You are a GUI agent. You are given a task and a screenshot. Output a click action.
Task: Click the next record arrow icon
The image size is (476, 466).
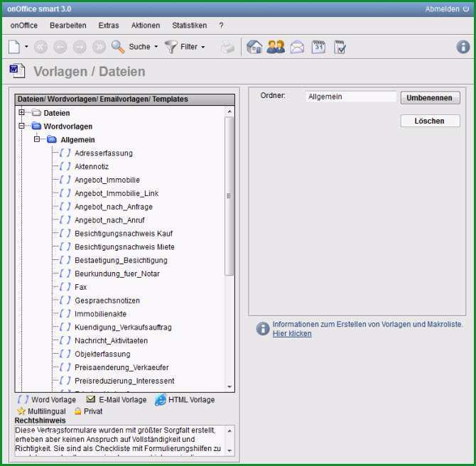80,47
